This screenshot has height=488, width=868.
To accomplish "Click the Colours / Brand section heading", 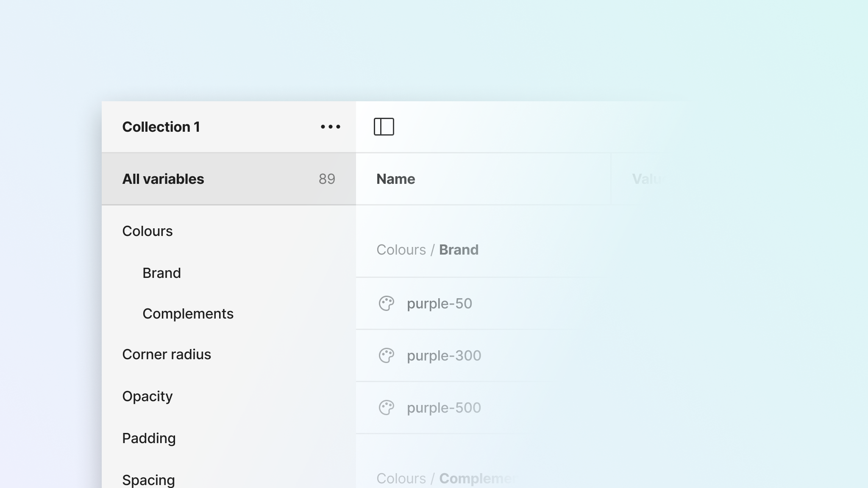I will point(427,250).
